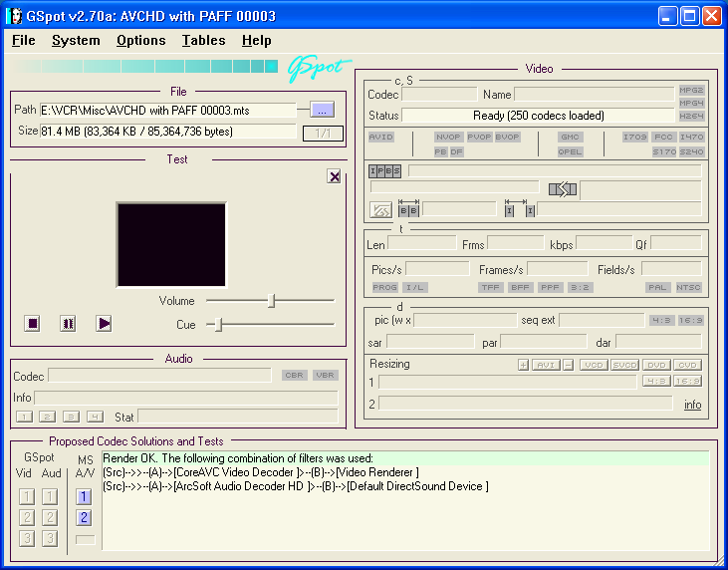Screen dimensions: 728x570
Task: Play the test video
Action: coord(104,323)
